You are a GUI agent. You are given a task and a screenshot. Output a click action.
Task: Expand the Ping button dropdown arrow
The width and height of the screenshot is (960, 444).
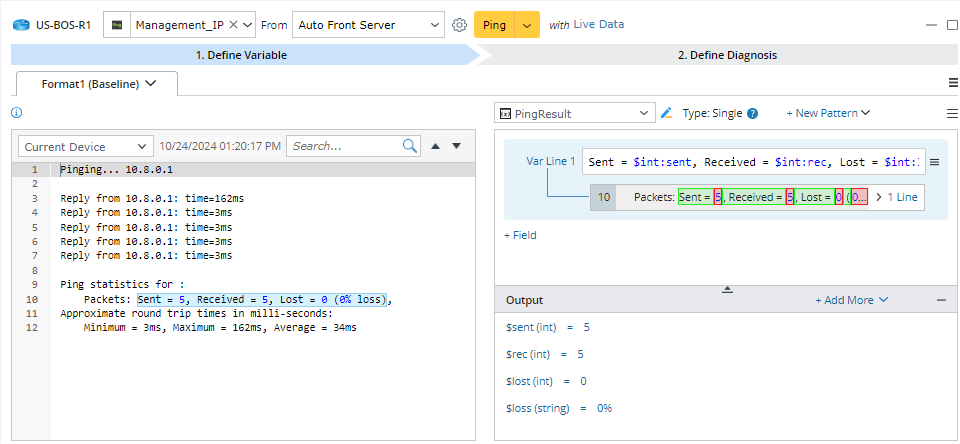click(527, 25)
